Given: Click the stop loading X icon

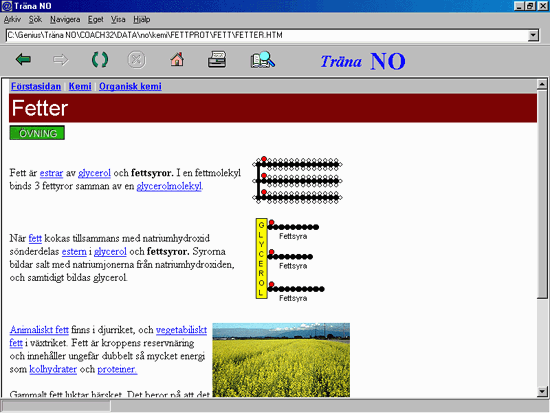Looking at the screenshot, I should (x=136, y=60).
